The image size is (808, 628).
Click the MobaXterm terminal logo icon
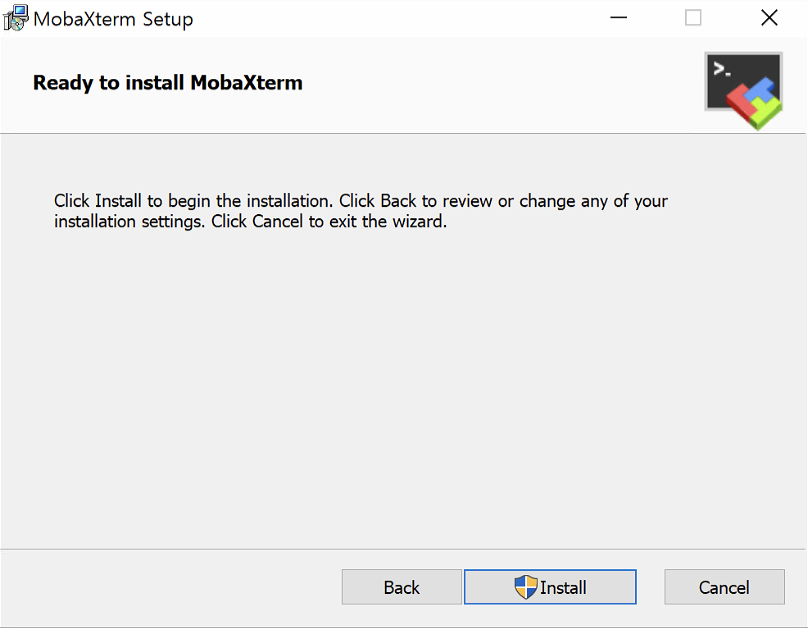pos(744,90)
